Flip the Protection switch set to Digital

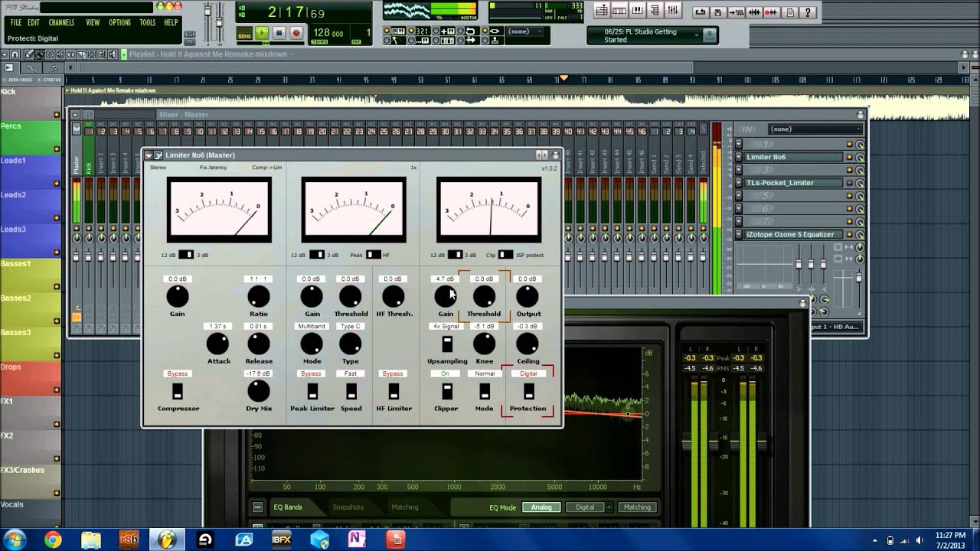pyautogui.click(x=528, y=391)
